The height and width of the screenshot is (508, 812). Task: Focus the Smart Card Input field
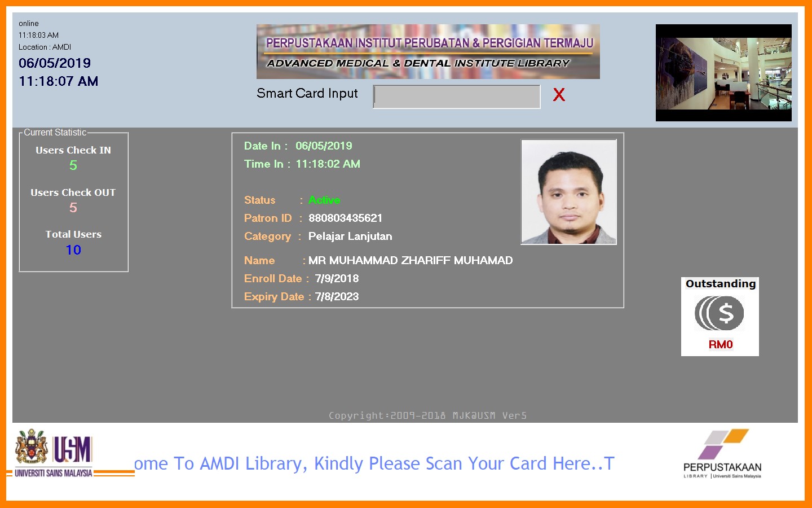tap(457, 97)
